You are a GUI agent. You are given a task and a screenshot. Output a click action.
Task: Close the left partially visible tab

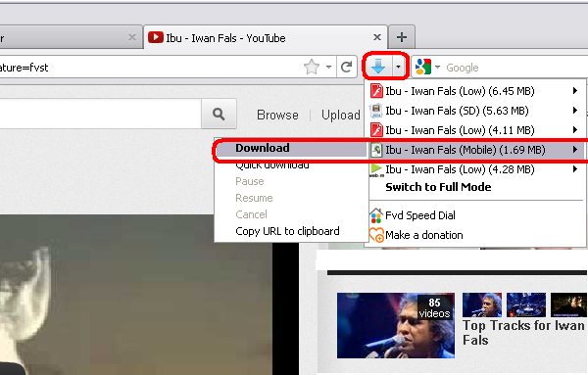pyautogui.click(x=132, y=37)
